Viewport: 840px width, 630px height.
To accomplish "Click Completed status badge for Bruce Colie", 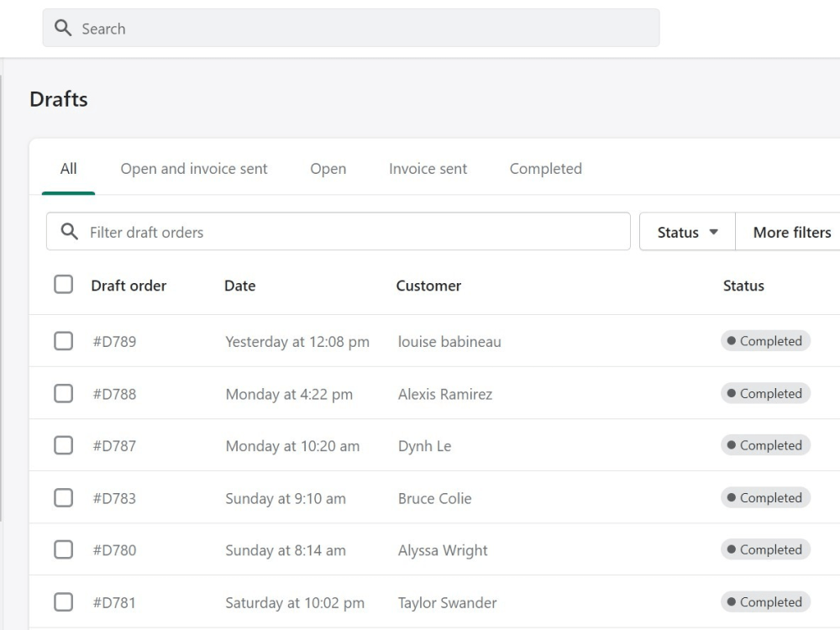I will pos(765,497).
